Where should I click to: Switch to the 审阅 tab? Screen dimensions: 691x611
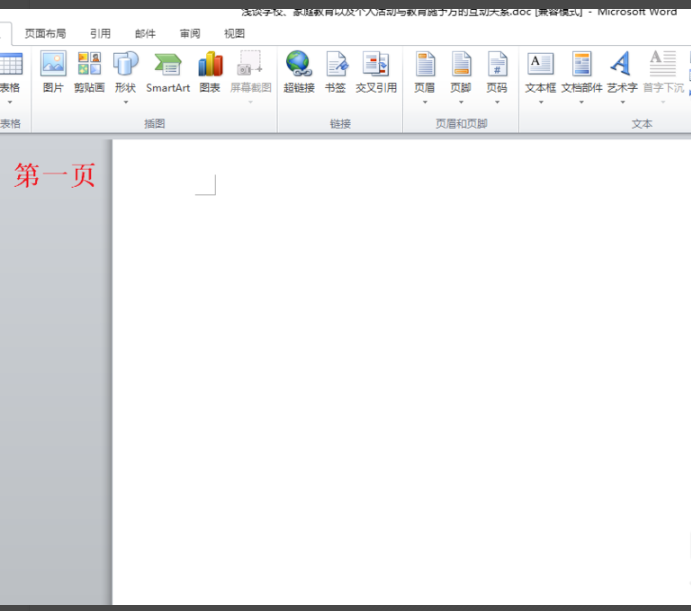click(190, 34)
